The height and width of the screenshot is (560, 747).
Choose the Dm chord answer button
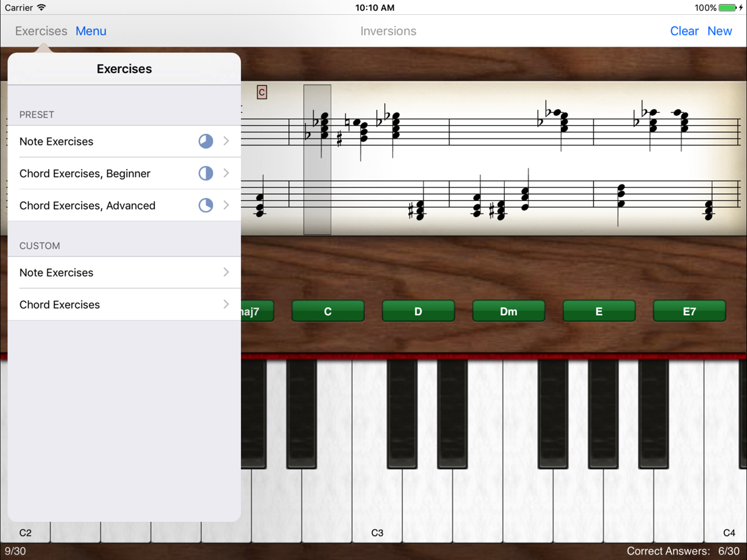point(508,311)
